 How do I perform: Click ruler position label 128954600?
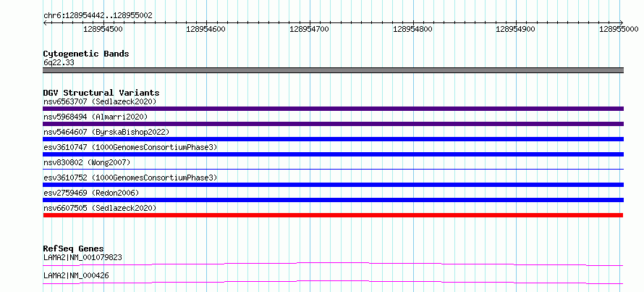point(206,29)
